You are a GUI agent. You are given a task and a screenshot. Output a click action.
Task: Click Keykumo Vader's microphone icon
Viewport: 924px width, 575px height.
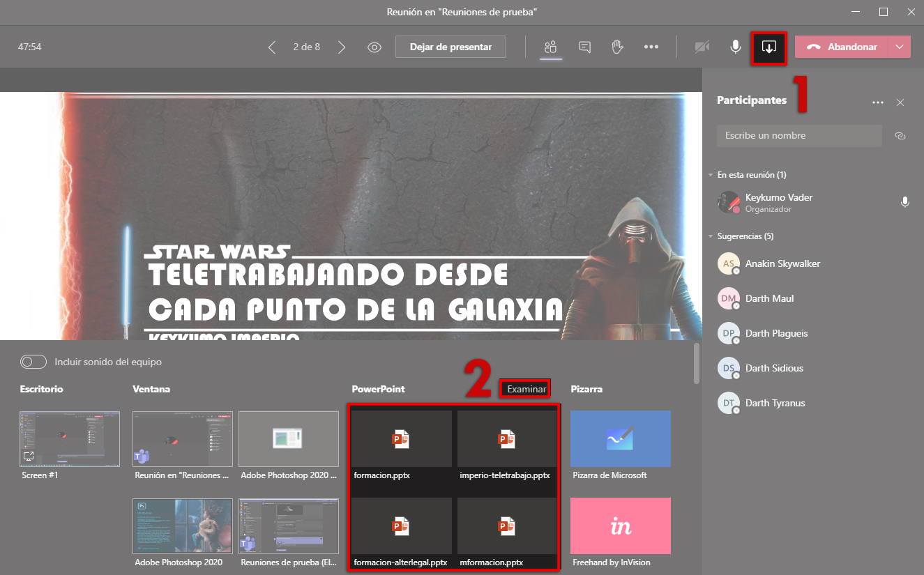[904, 202]
